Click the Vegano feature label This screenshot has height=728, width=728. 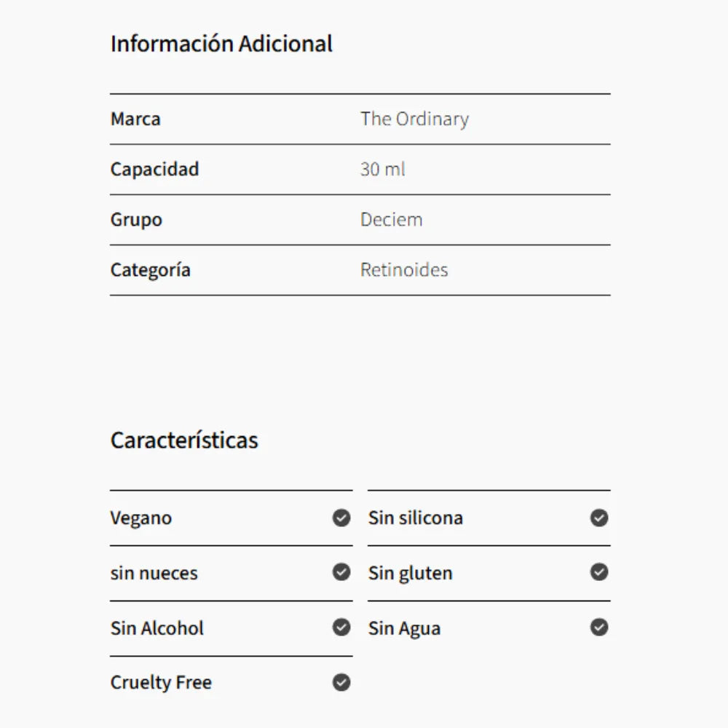(x=141, y=518)
